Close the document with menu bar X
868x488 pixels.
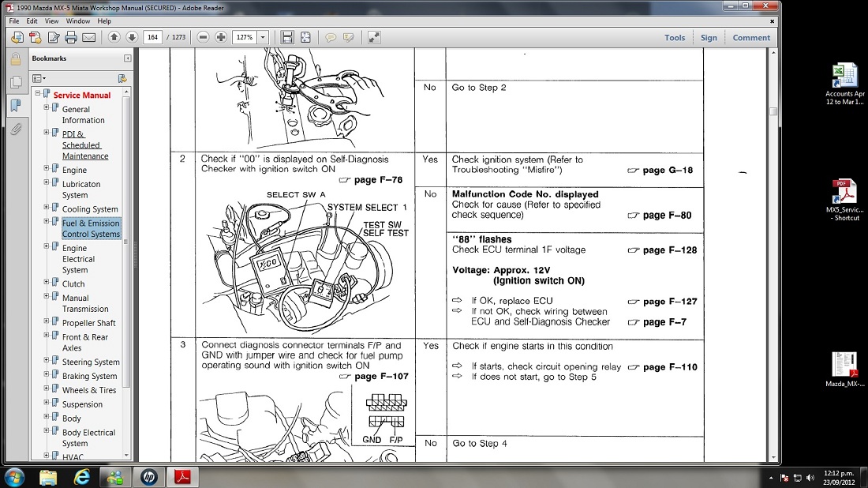772,21
